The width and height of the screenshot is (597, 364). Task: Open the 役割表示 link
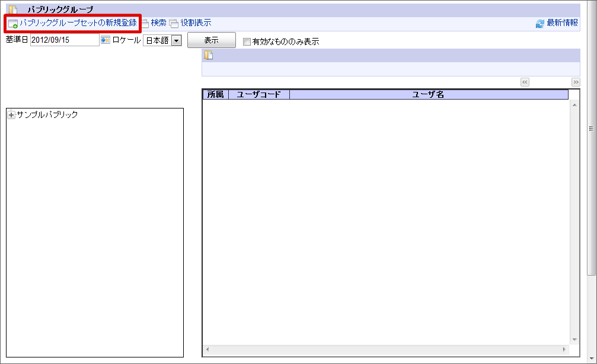[x=196, y=23]
